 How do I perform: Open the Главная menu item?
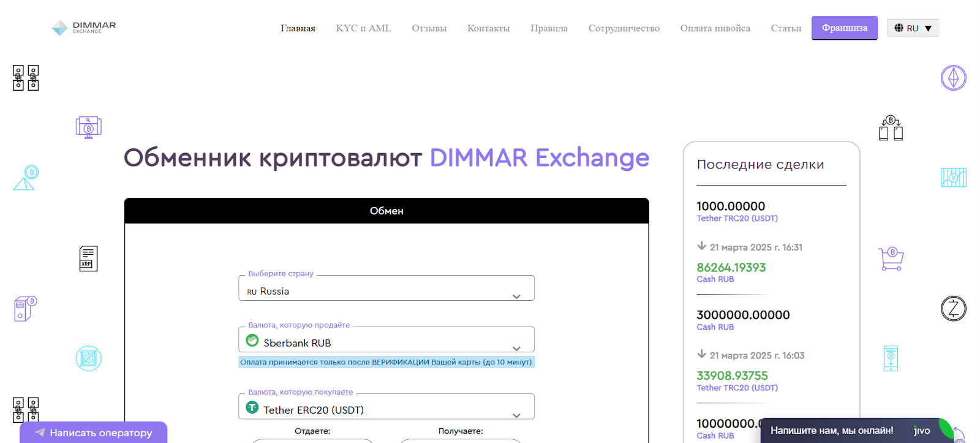(x=298, y=28)
